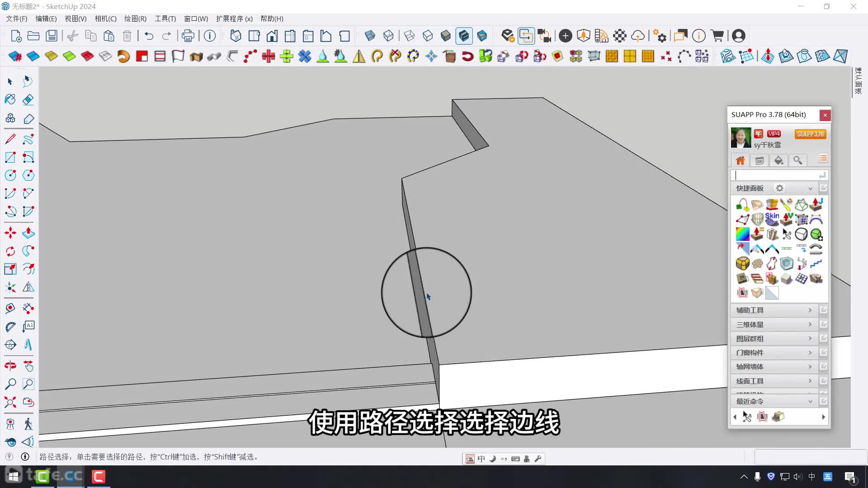
Task: Click the shopping cart icon
Action: 717,36
